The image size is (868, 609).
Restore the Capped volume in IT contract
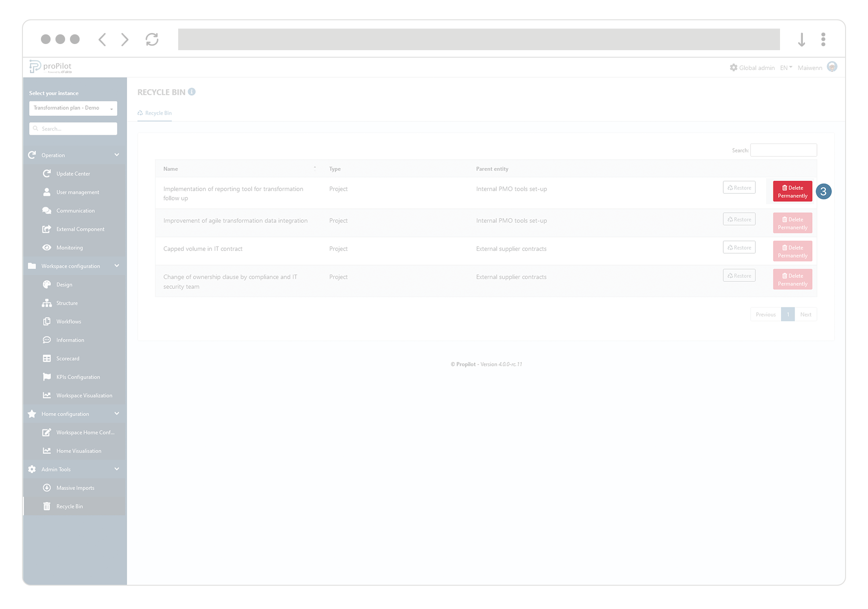pos(739,248)
